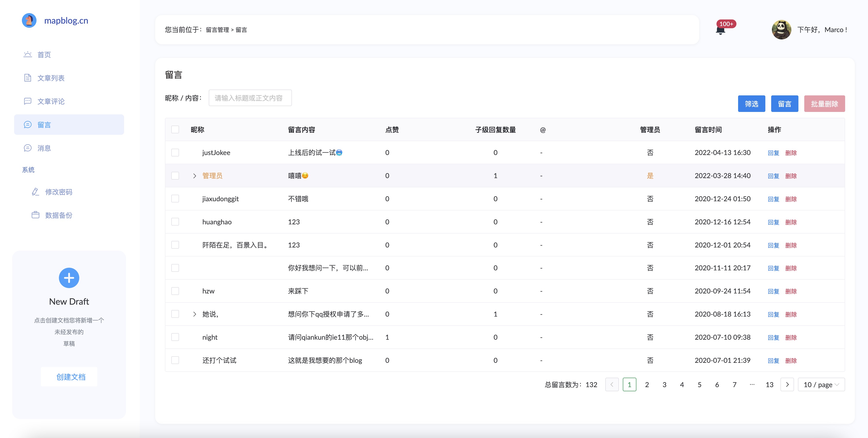Check the 管理员 row checkbox
This screenshot has height=438, width=868.
(175, 175)
